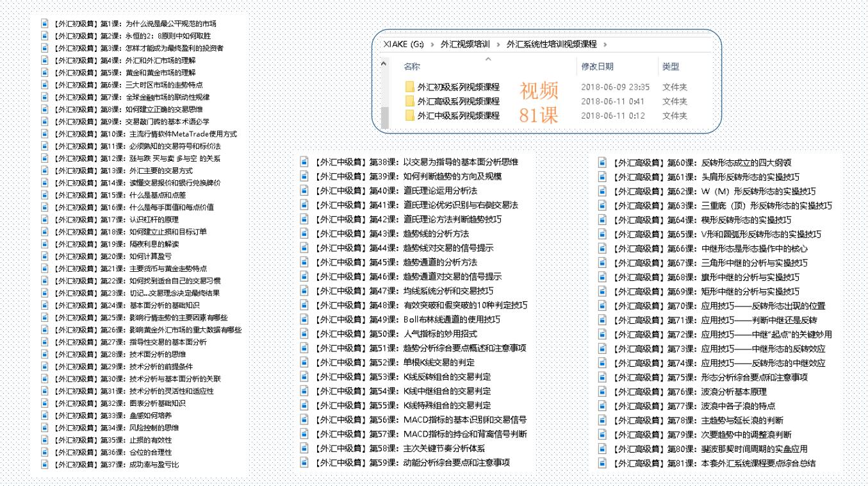Sort by the 名称 column header

[412, 67]
